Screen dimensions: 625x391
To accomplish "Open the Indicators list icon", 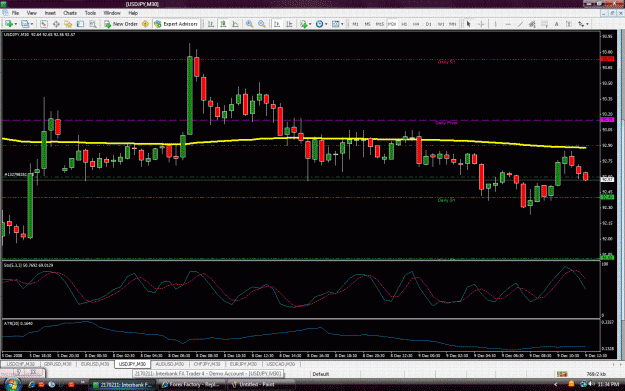I will click(x=304, y=24).
